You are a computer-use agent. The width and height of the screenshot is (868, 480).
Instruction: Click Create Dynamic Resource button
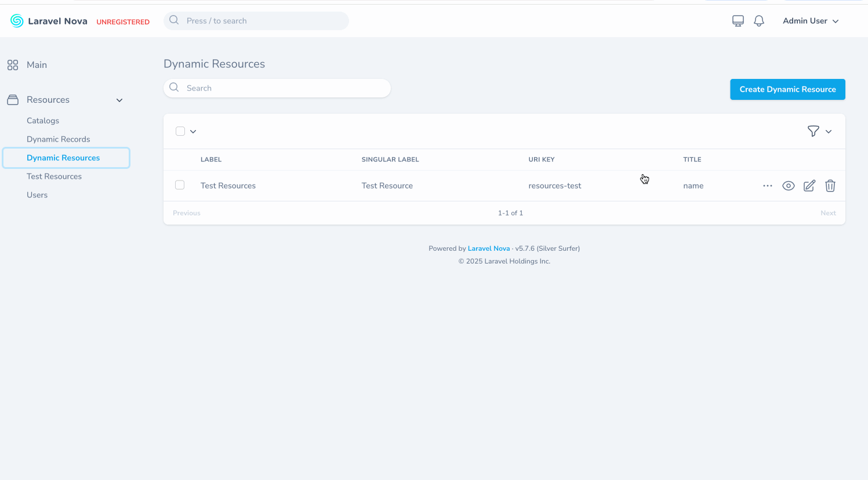787,89
